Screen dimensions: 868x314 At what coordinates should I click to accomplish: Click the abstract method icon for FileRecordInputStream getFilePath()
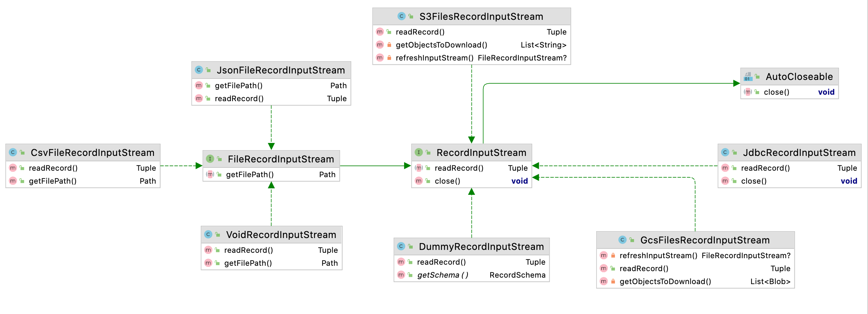point(210,174)
